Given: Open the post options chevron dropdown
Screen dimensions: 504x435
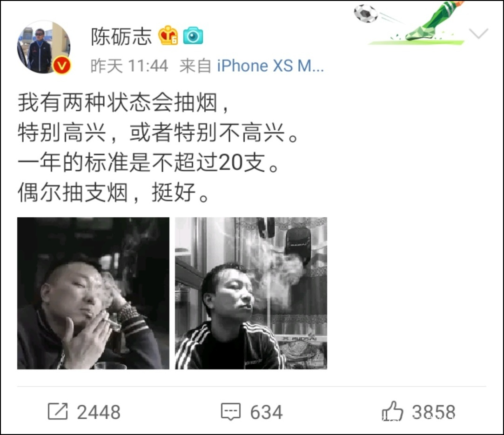Looking at the screenshot, I should pyautogui.click(x=478, y=33).
